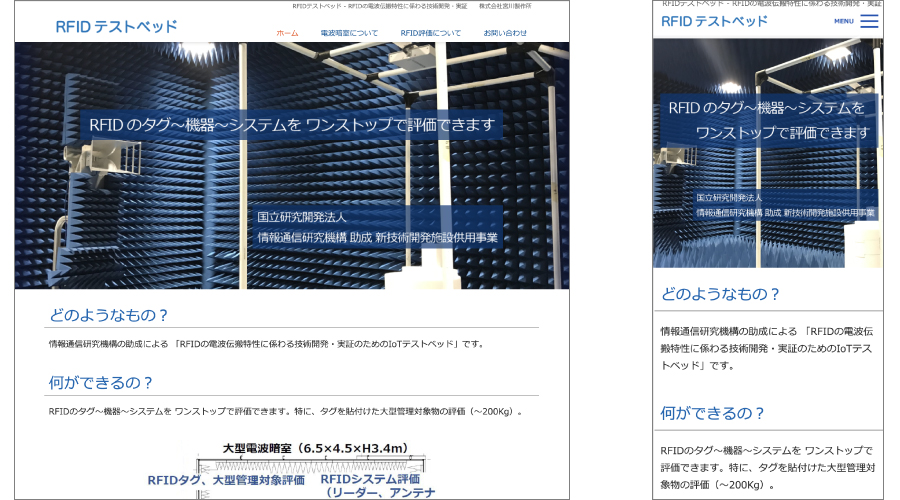
Task: Open the お問い合わせ menu item
Action: (x=505, y=33)
